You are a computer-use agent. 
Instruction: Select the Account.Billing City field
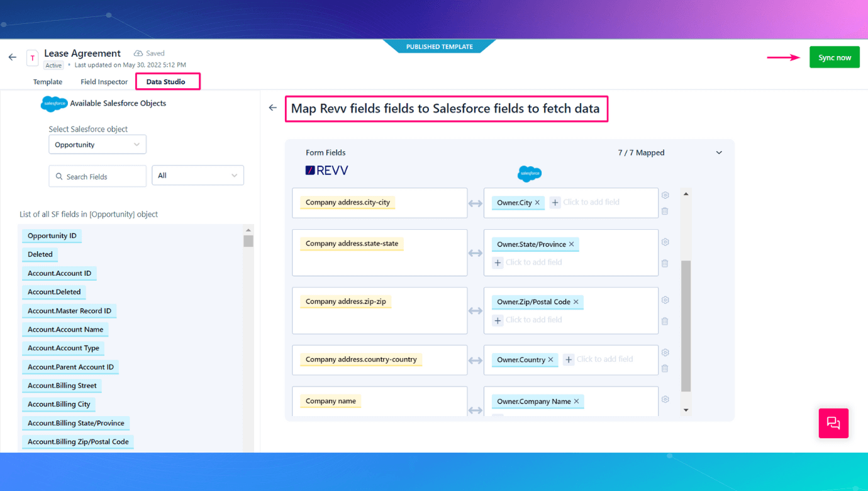pyautogui.click(x=59, y=404)
